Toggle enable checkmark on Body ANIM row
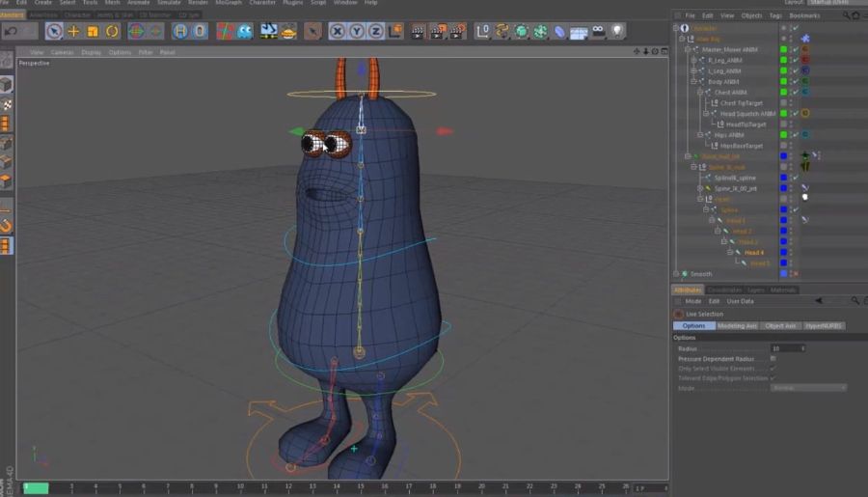 click(x=796, y=81)
